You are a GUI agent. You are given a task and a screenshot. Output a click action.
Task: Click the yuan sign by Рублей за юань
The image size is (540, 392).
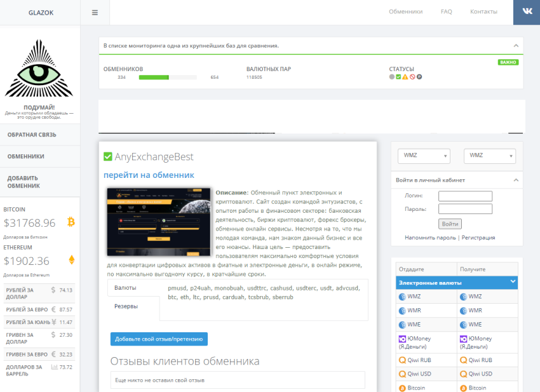point(54,322)
